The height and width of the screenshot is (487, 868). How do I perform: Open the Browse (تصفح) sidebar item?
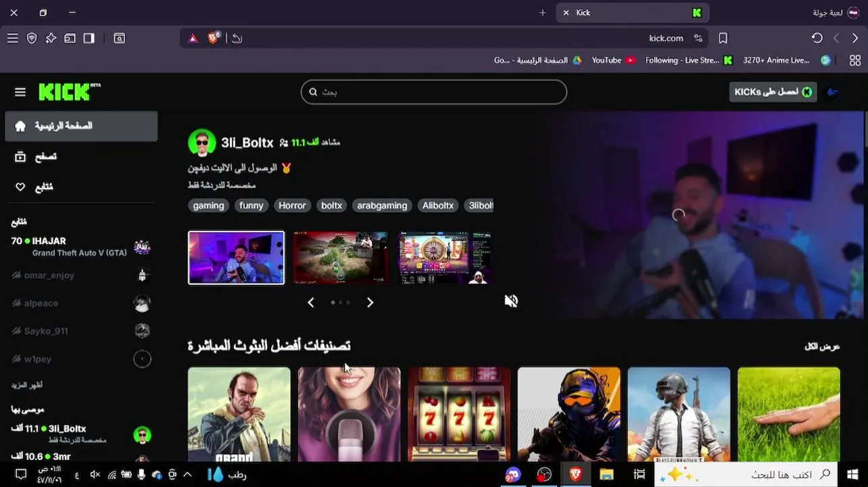[x=81, y=157]
